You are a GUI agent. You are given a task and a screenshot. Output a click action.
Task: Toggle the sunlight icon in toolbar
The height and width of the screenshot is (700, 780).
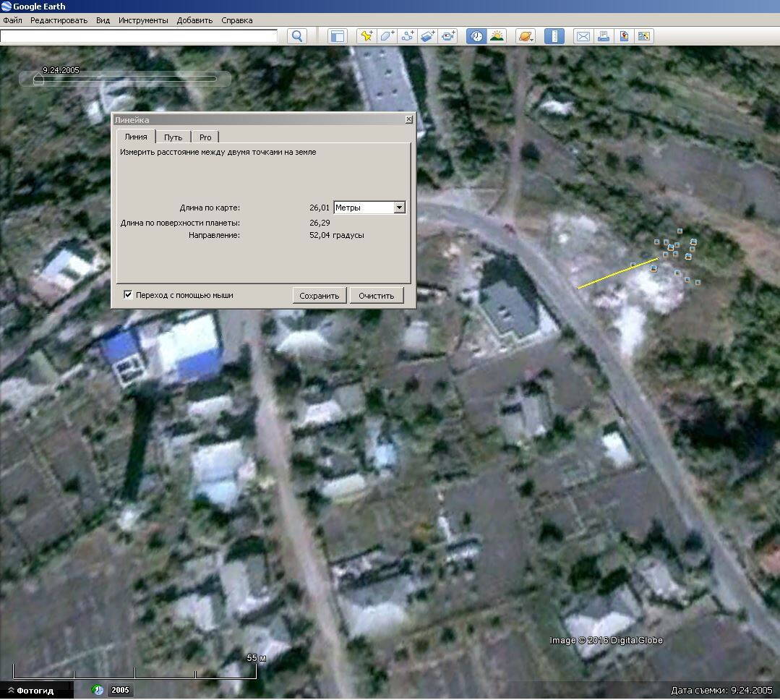click(x=497, y=36)
